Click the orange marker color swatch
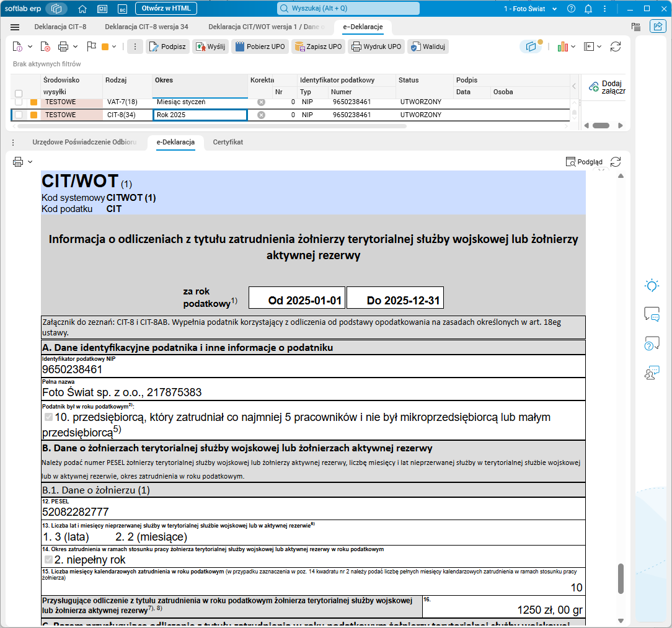This screenshot has width=672, height=628. click(x=105, y=46)
